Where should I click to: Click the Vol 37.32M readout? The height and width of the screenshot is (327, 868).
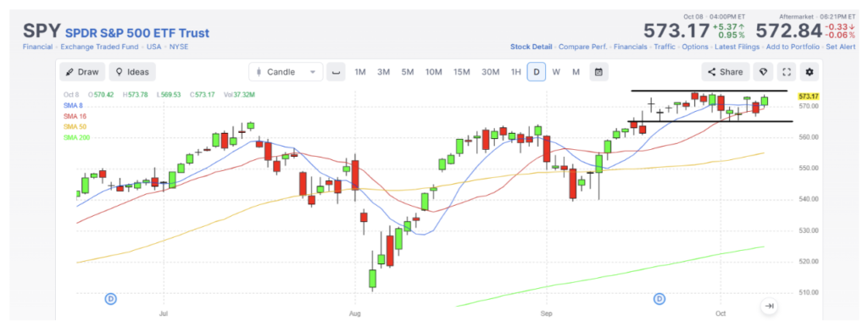point(240,95)
